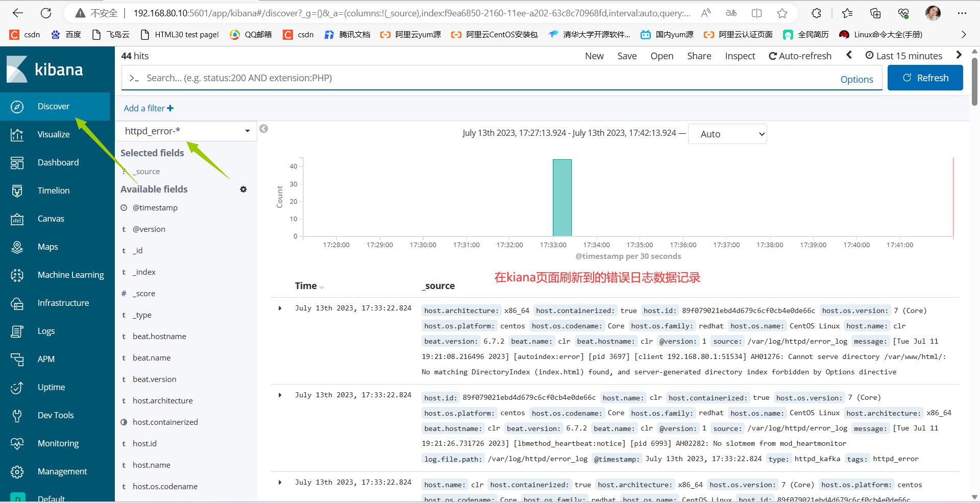Click Inspect in top menu
980x503 pixels.
740,56
